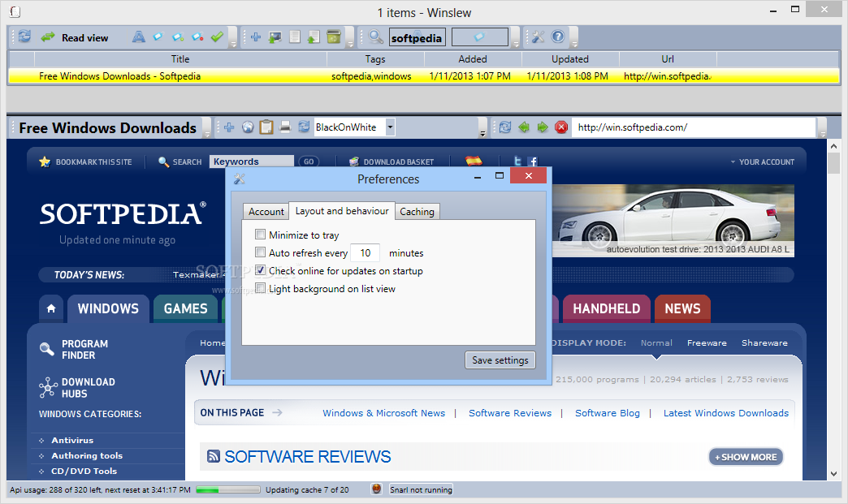Sort the list by the Title column header
The height and width of the screenshot is (504, 848).
point(180,59)
